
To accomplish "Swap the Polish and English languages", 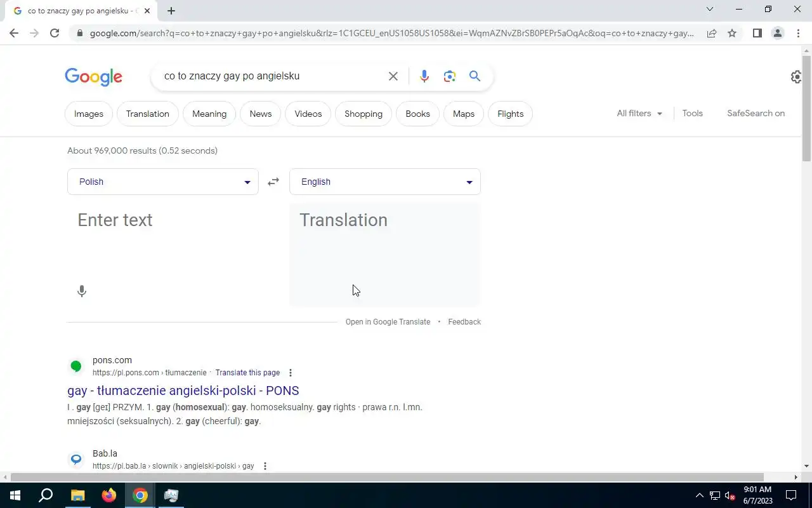I will (x=273, y=182).
